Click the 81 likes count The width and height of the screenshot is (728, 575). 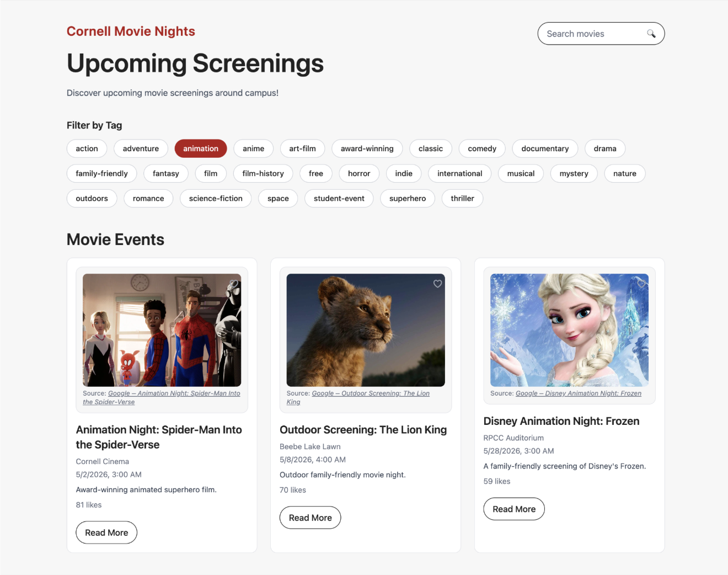coord(89,505)
